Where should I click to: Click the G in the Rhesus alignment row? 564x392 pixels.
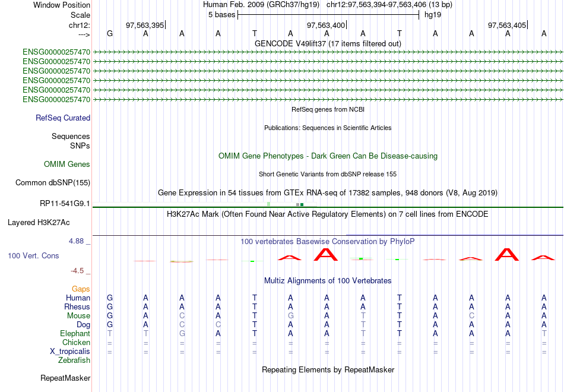(110, 306)
